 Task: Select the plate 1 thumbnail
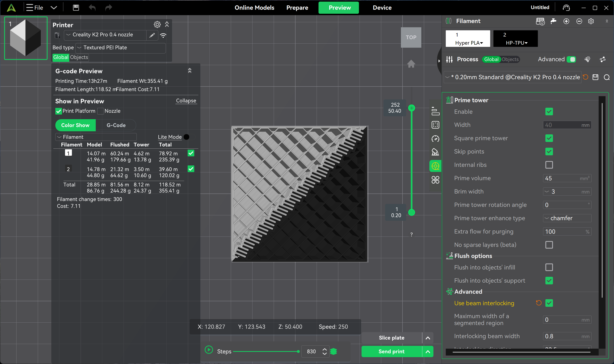[x=26, y=38]
